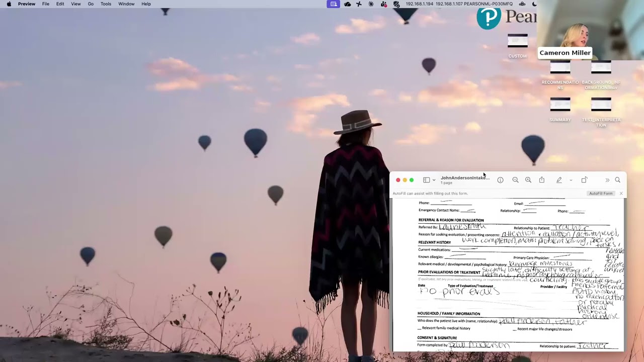The image size is (644, 362).
Task: Open the Help menu
Action: tap(146, 4)
